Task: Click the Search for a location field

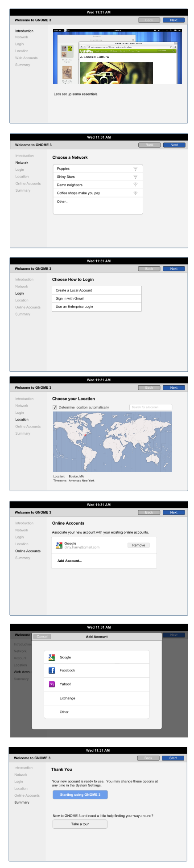Action: (x=151, y=407)
